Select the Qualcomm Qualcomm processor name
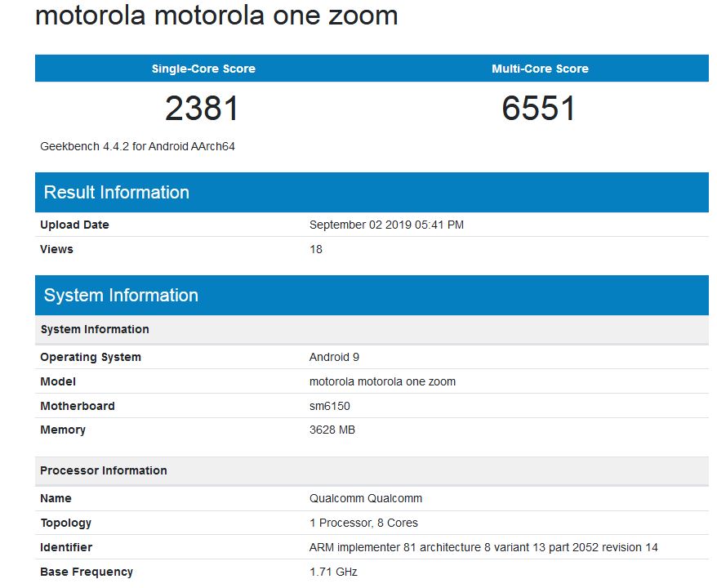Viewport: 717px width, 588px height. pyautogui.click(x=366, y=498)
